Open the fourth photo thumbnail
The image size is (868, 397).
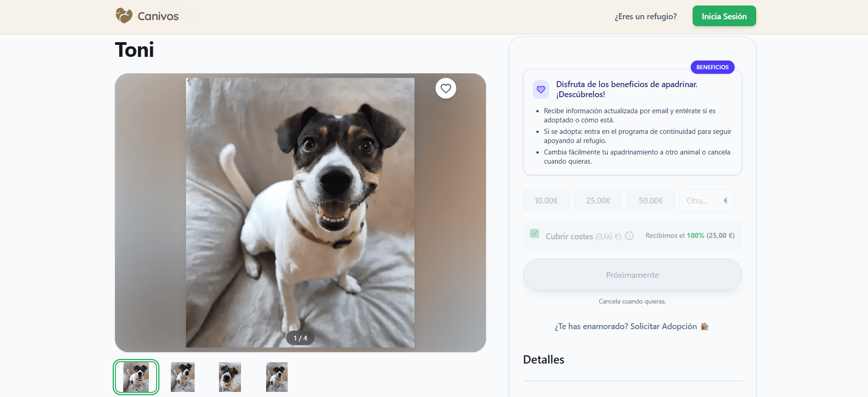click(277, 377)
